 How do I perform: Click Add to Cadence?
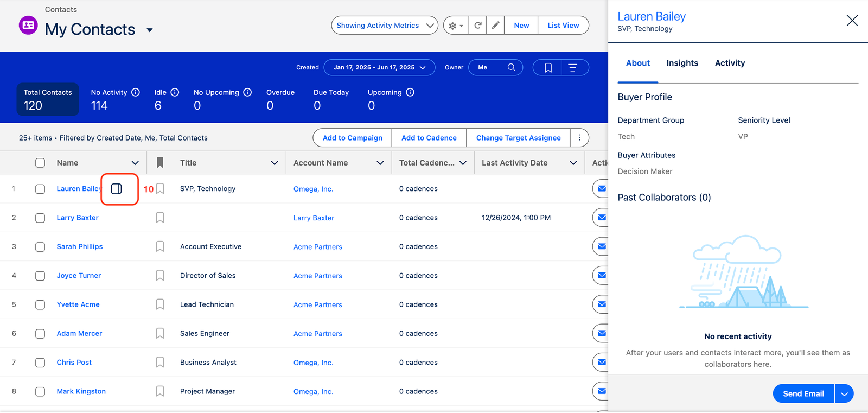(x=429, y=138)
